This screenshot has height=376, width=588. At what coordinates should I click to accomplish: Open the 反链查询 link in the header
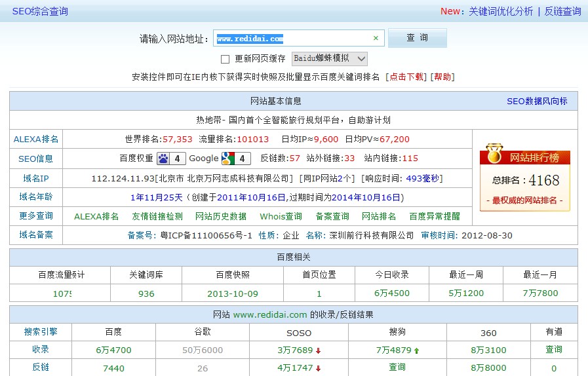pos(562,11)
